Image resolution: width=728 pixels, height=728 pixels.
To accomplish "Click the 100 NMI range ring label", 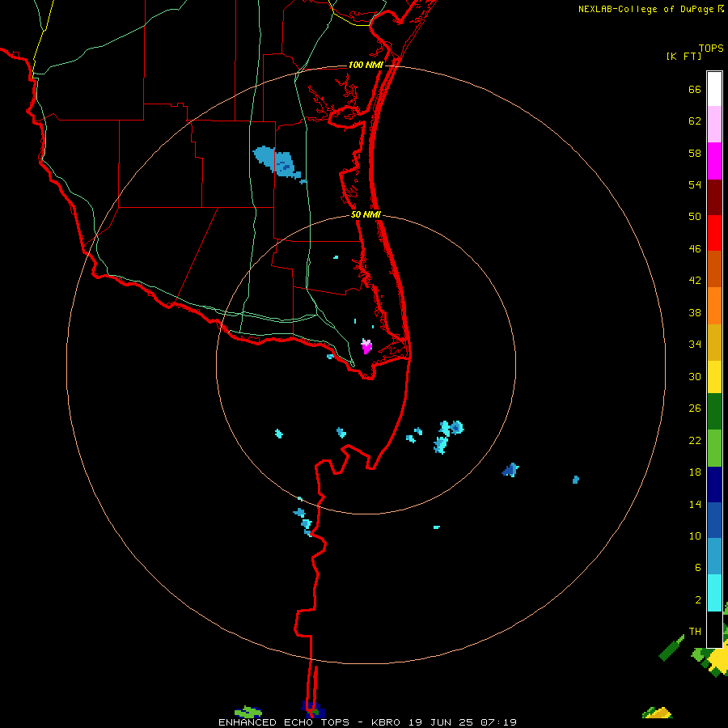I will [366, 65].
